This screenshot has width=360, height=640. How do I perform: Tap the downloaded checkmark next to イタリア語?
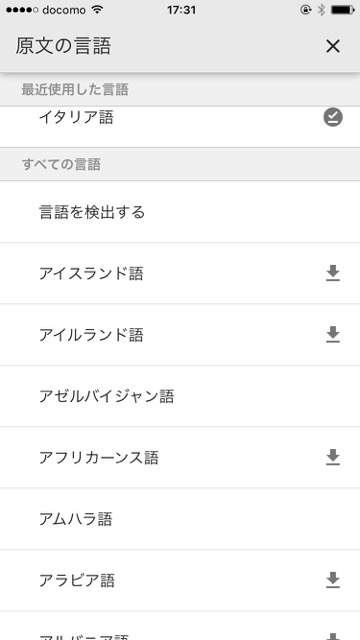point(333,118)
